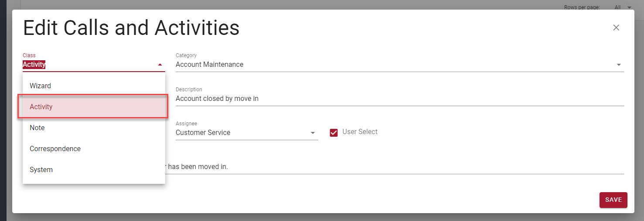The image size is (644, 221).
Task: Click the selected Activity text in Class field
Action: 34,65
